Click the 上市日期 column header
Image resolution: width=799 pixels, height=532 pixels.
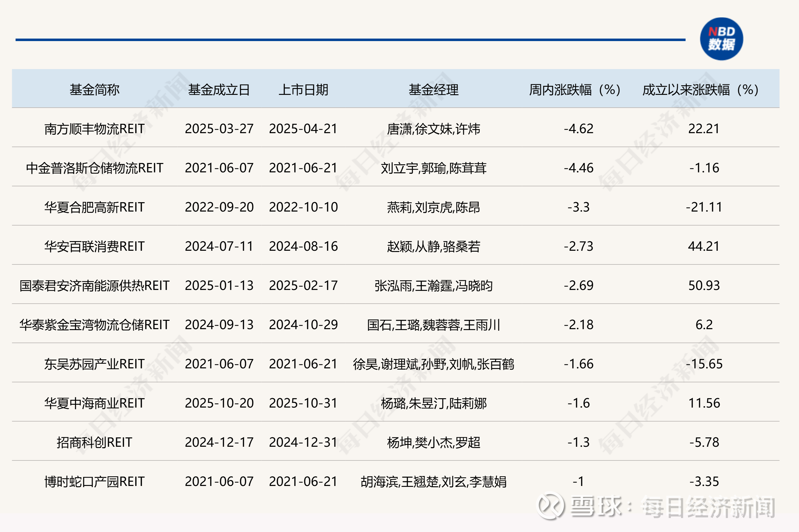coord(303,90)
